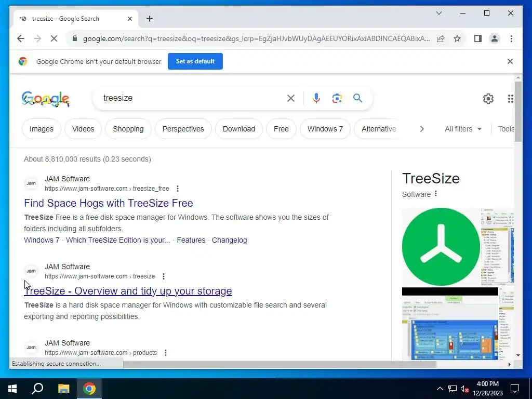
Task: Click the tab search chevron in title bar
Action: tap(438, 13)
